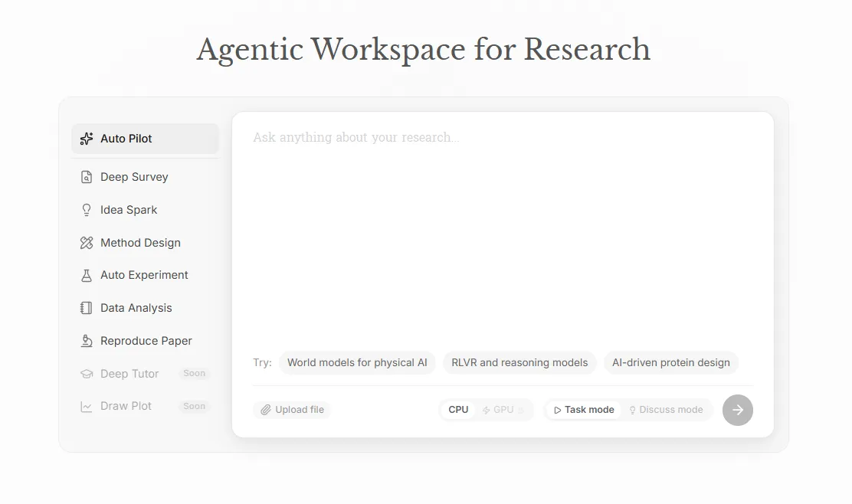Click the Idea Spark lightbulb icon
The height and width of the screenshot is (504, 852).
coord(87,210)
